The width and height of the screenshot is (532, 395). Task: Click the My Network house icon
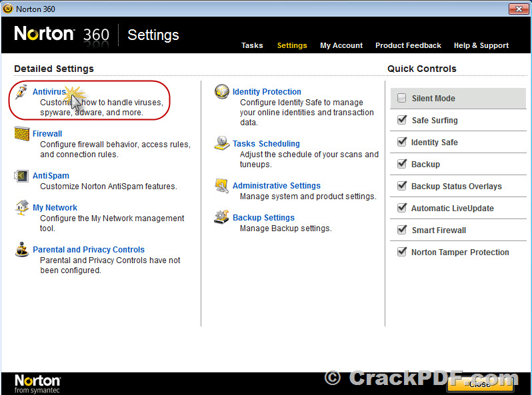coord(22,208)
